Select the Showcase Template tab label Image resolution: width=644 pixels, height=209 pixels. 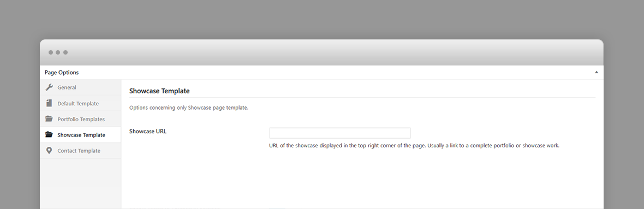click(x=81, y=135)
